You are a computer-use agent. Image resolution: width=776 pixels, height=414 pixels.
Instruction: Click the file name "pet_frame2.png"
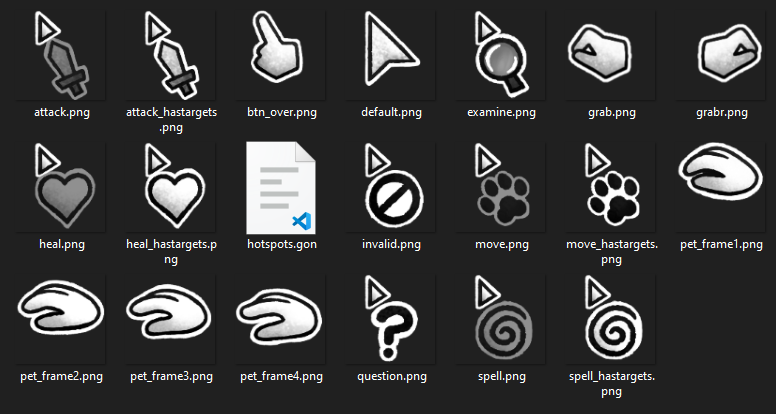[62, 376]
